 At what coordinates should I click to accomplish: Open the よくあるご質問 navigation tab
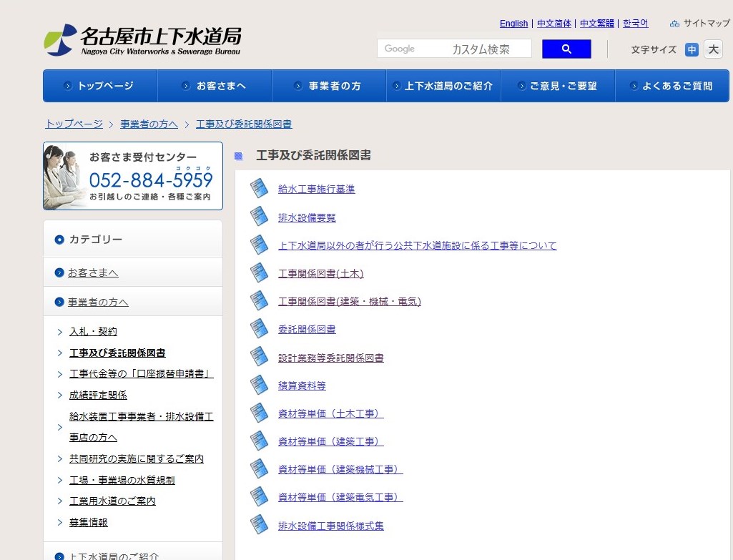[x=672, y=86]
